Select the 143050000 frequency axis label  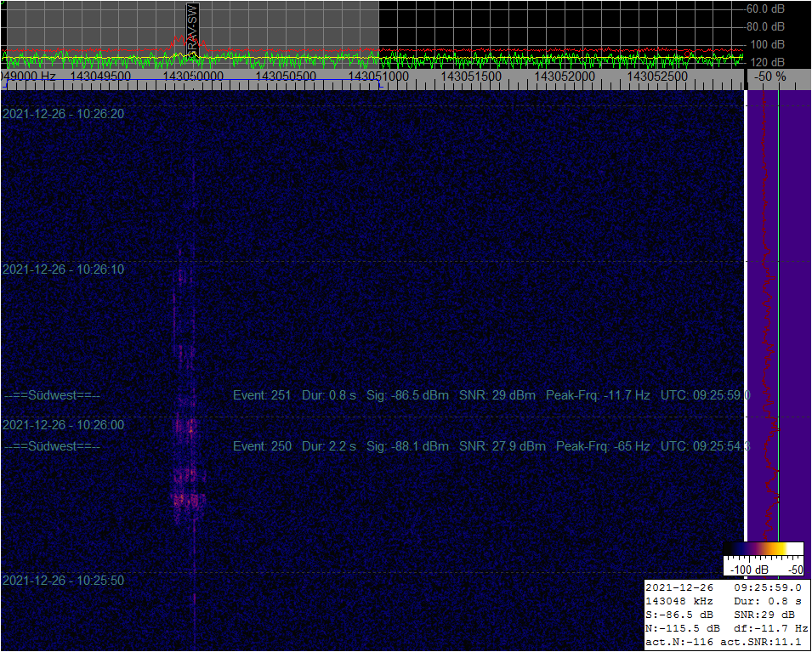[x=193, y=77]
